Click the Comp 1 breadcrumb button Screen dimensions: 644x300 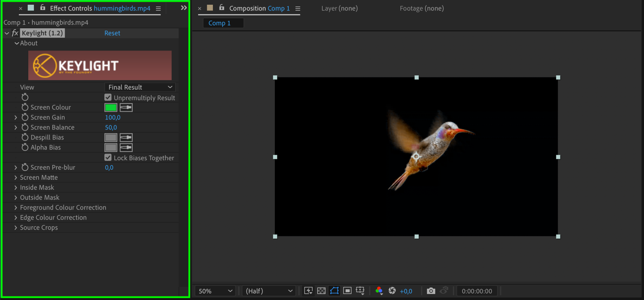219,23
